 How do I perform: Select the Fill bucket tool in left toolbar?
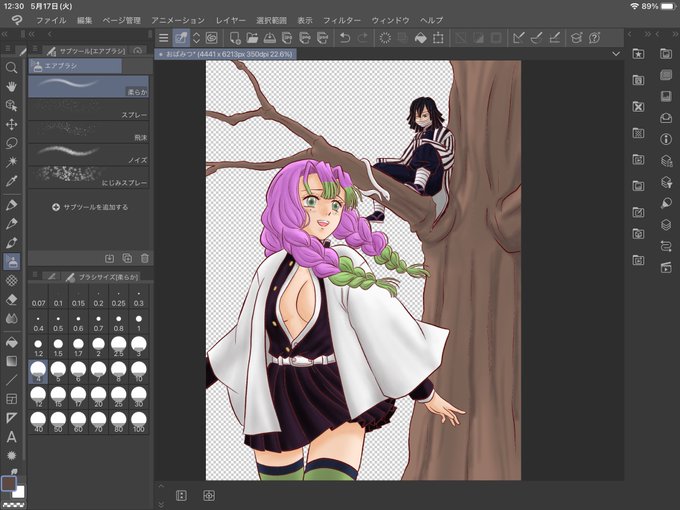tap(12, 342)
